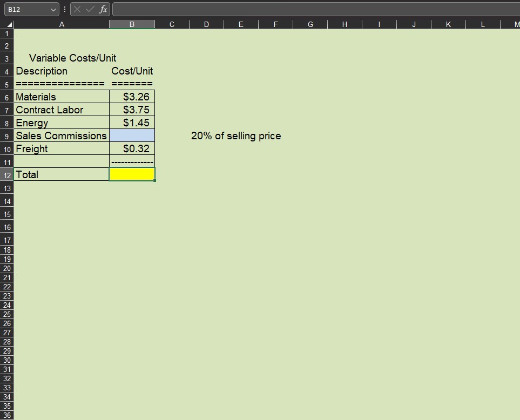
Task: Select column C header
Action: 172,24
